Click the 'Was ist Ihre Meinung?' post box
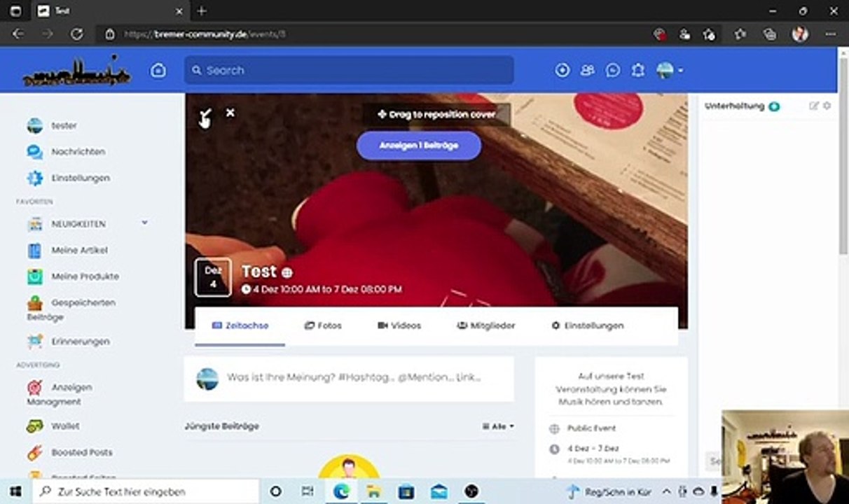This screenshot has height=504, width=849. coord(354,377)
